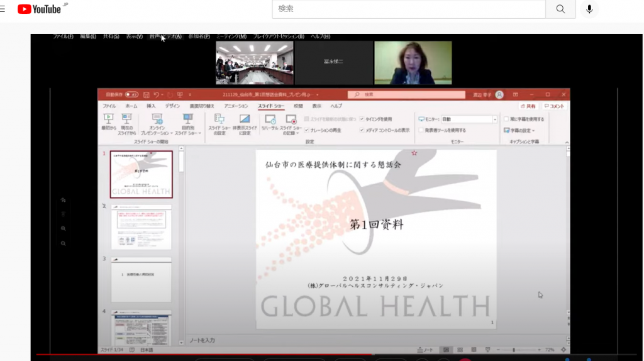Start slideshow from beginning (最初から)

tap(108, 123)
